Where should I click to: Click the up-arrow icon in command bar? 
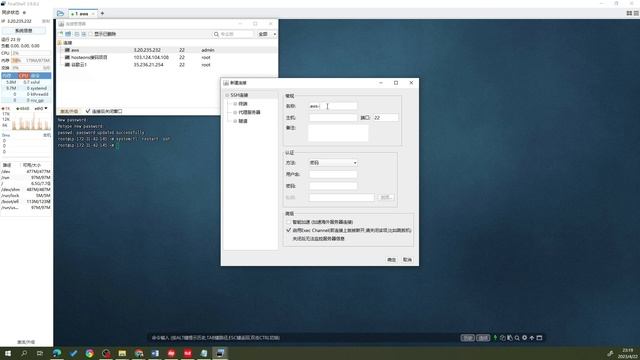(x=532, y=338)
